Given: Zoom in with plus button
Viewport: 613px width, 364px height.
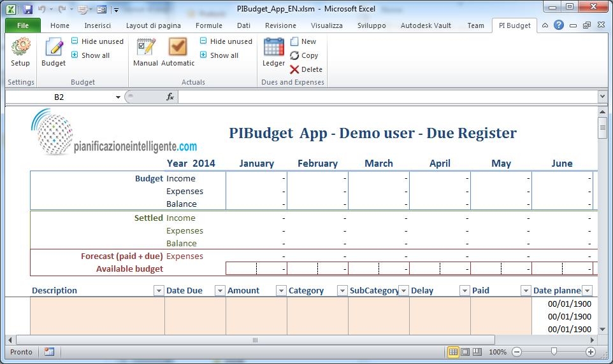Looking at the screenshot, I should 590,352.
